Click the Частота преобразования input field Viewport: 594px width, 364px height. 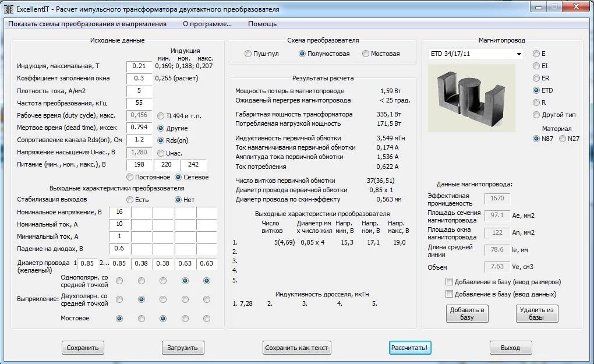(139, 103)
